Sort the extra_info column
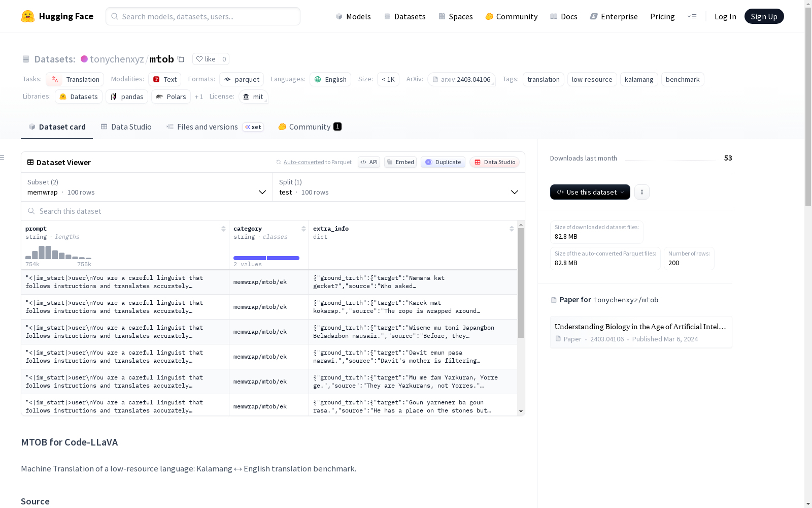This screenshot has height=508, width=812. (512, 229)
